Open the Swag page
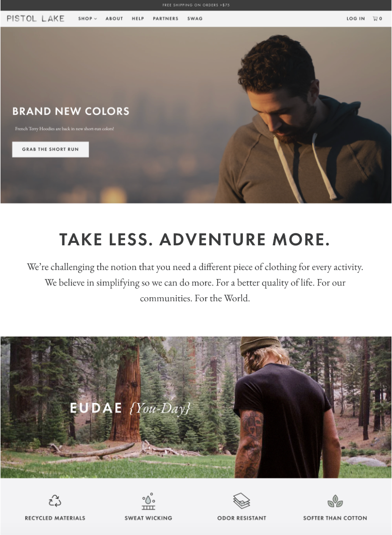Screen dimensions: 392x535 tap(195, 19)
